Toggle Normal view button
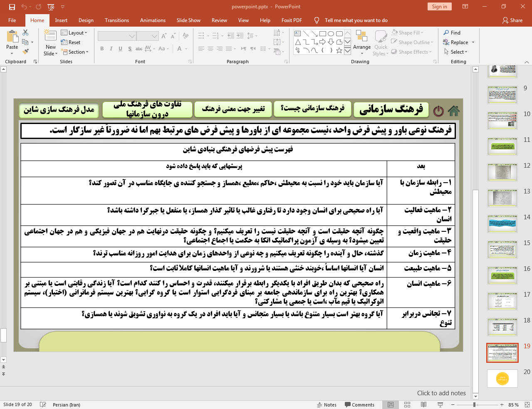532x409 pixels. click(390, 404)
